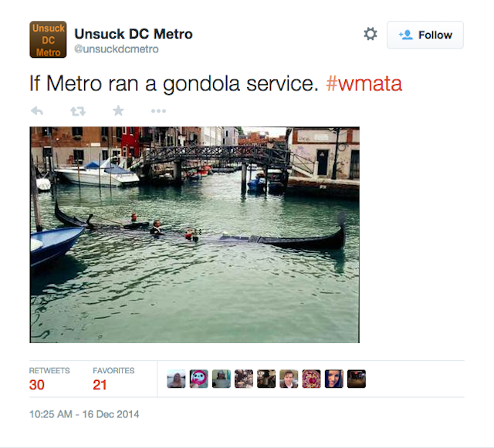
Task: Enlarge the sunken gondola photo
Action: (195, 234)
